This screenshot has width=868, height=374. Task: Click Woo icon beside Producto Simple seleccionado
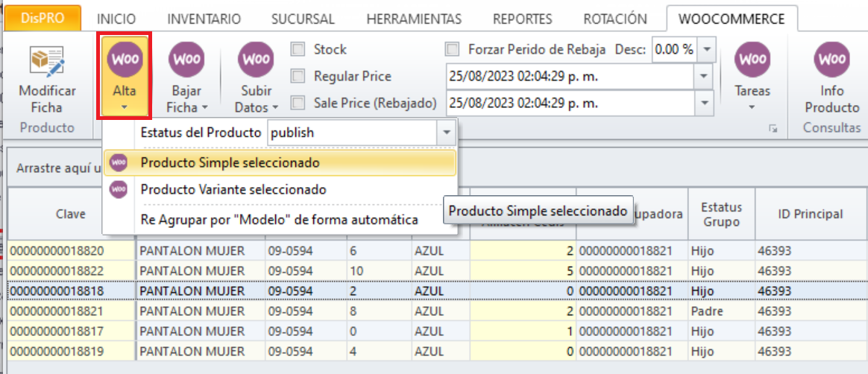[x=118, y=162]
